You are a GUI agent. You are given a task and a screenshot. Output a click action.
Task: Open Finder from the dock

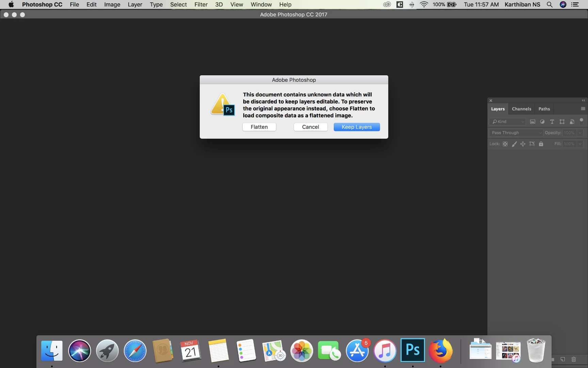coord(52,351)
